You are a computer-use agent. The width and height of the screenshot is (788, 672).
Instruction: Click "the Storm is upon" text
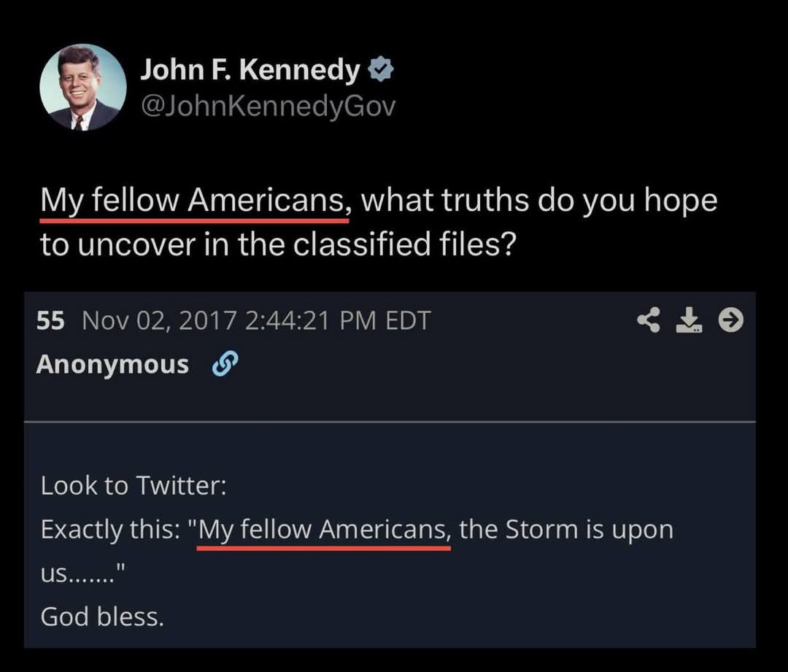pyautogui.click(x=566, y=529)
